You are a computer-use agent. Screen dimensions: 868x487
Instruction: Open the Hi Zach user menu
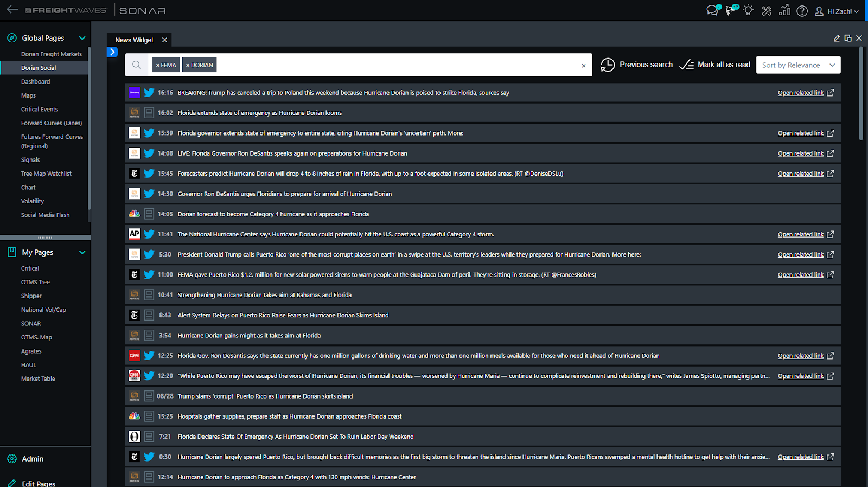click(837, 11)
